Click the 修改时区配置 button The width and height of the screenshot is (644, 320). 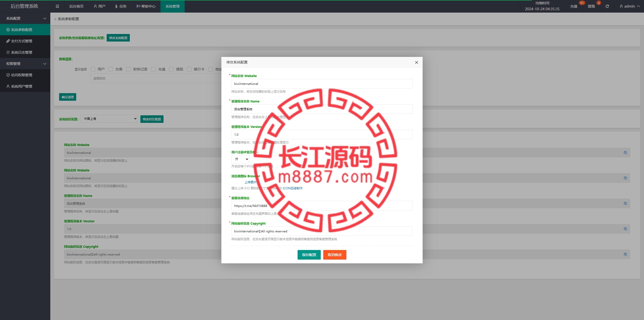coord(152,119)
